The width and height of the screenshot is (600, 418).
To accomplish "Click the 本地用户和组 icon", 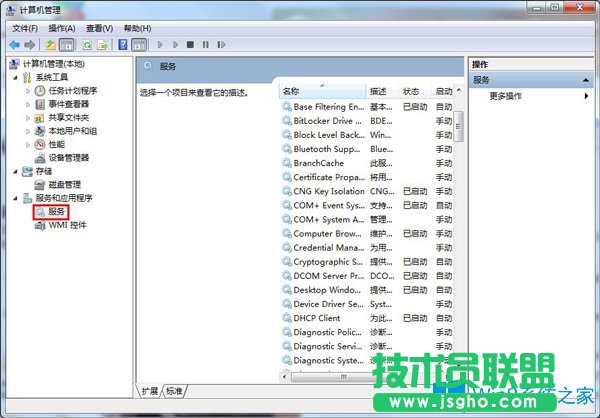I will pos(39,131).
